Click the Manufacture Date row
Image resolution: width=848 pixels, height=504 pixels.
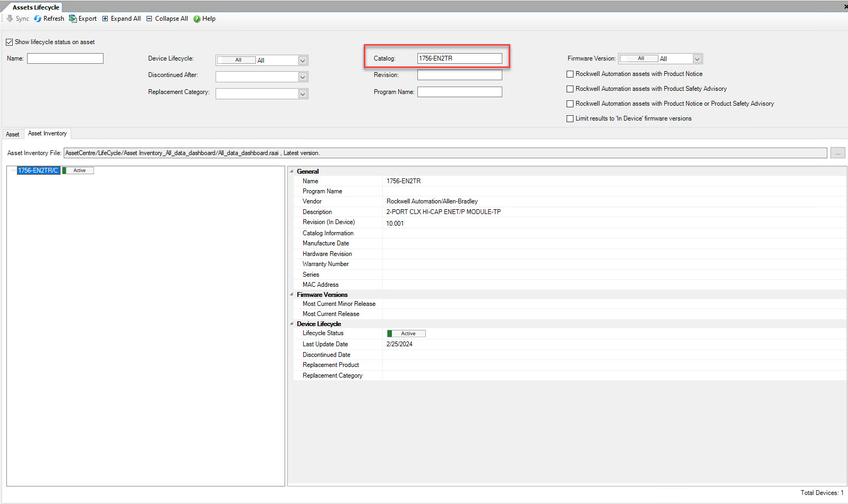(570, 243)
